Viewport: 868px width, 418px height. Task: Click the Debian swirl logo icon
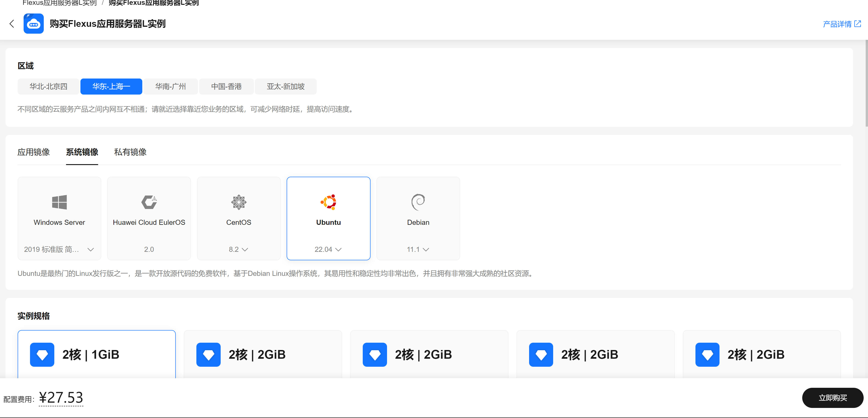point(418,202)
